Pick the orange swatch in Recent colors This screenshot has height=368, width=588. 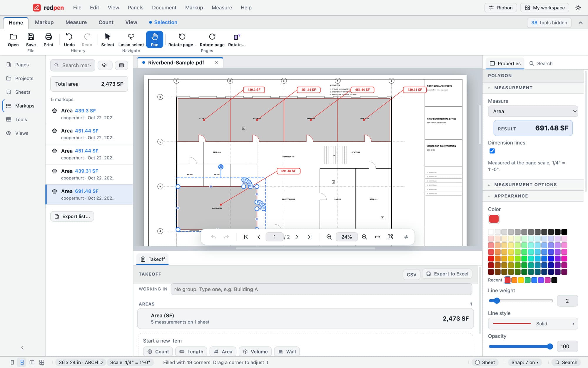coord(514,280)
